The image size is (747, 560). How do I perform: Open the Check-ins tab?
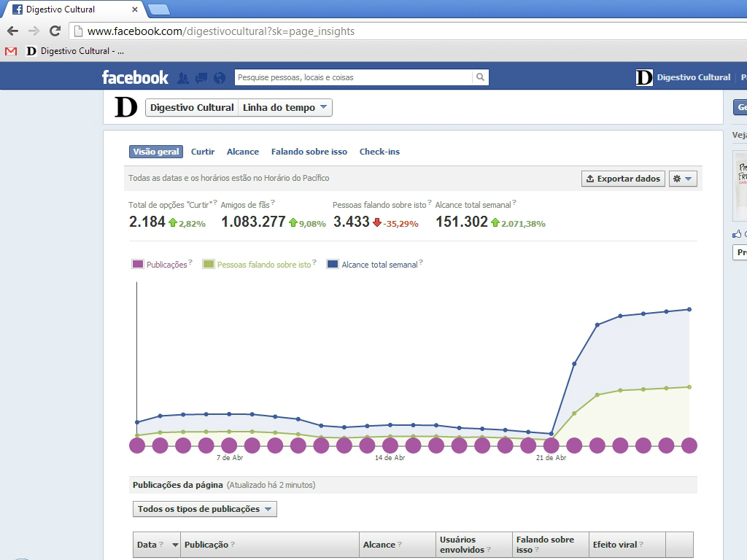(x=379, y=152)
